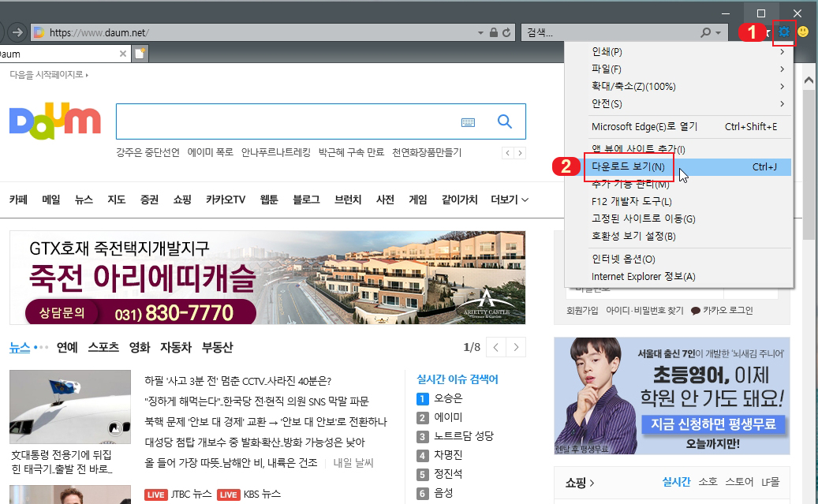
Task: Open the 카페 service link
Action: point(18,200)
